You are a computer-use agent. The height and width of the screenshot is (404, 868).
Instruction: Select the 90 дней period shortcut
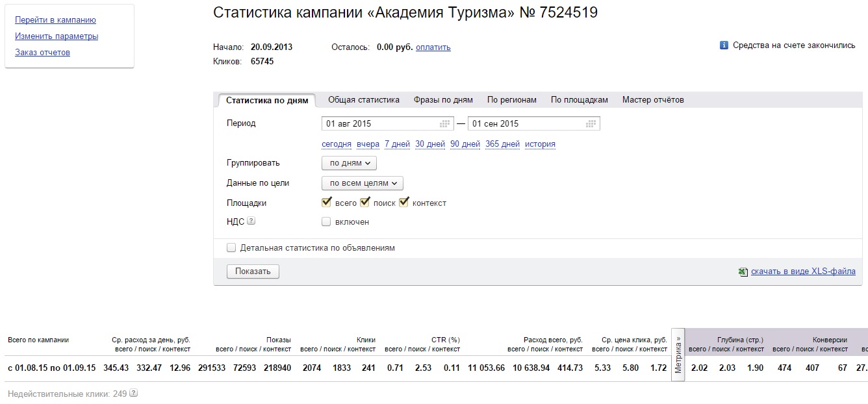465,144
